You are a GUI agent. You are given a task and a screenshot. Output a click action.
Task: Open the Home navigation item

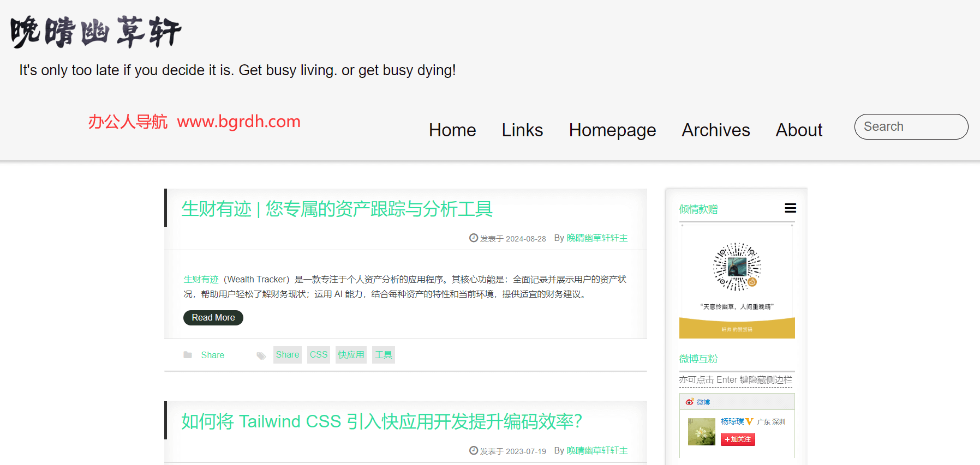[x=452, y=130]
